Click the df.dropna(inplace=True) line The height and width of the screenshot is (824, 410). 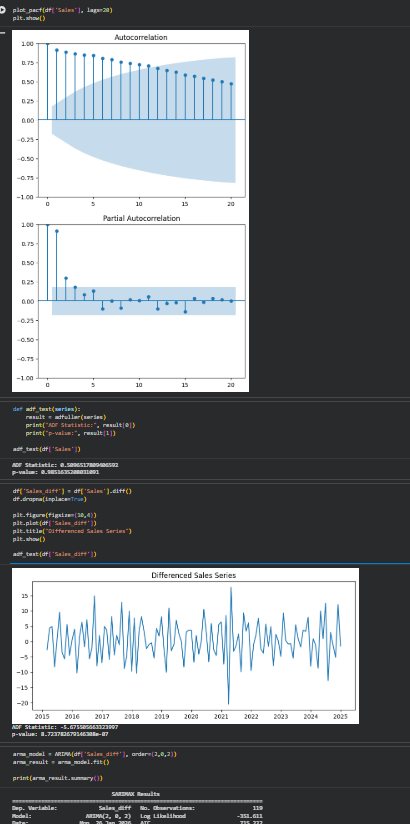(49, 499)
